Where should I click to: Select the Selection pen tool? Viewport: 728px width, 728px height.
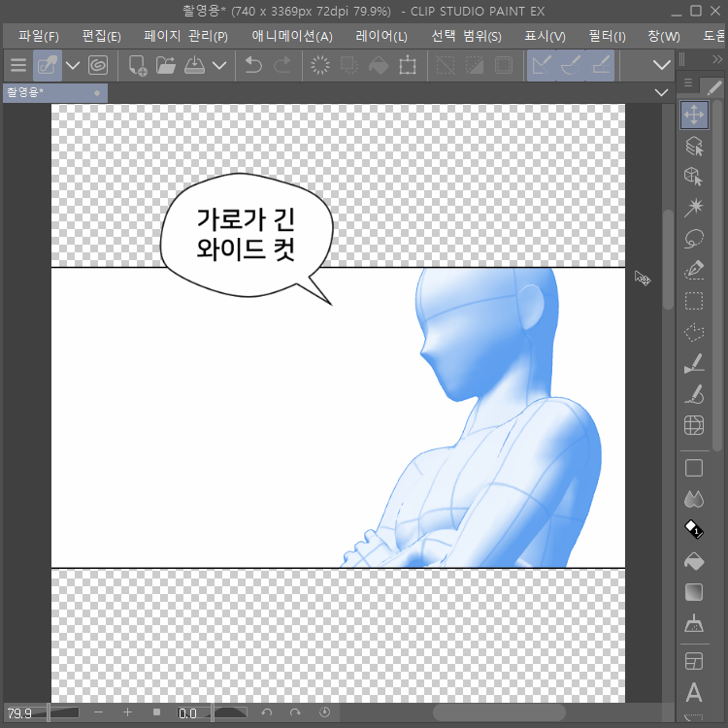[694, 270]
